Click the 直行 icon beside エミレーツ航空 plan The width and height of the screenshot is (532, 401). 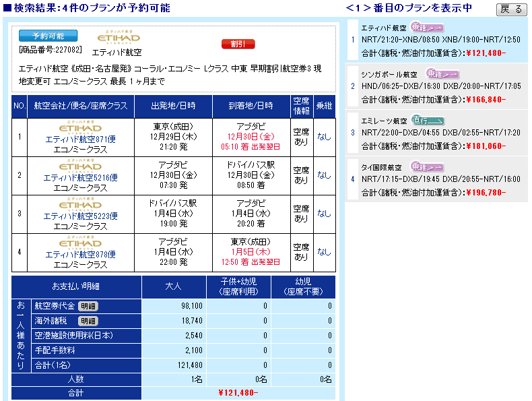click(428, 120)
